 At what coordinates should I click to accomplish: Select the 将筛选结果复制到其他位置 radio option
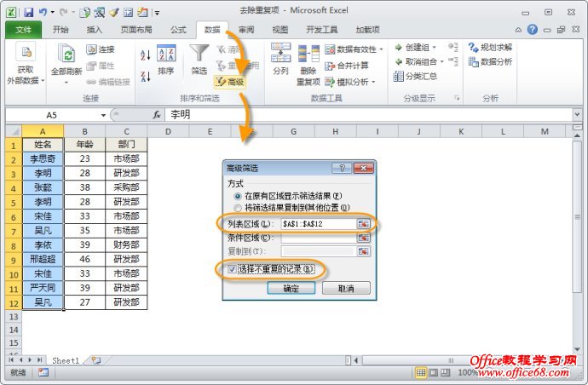(238, 207)
